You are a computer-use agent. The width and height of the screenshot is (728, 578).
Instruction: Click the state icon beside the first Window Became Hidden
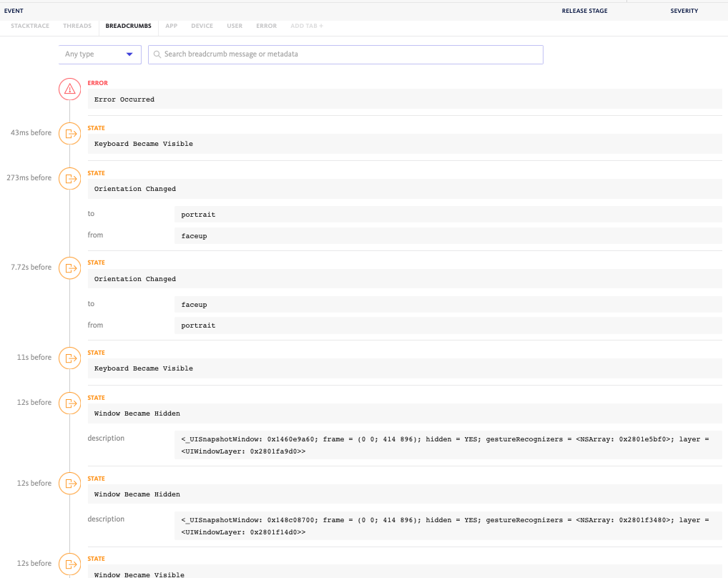(69, 403)
